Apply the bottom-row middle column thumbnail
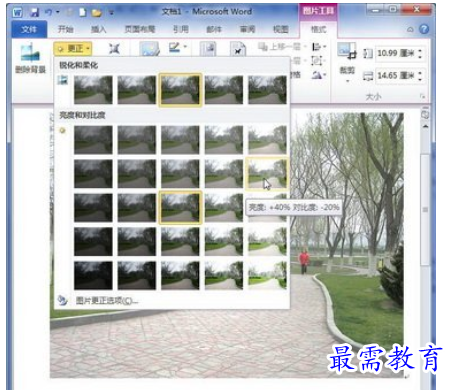Screen dimensions: 451x390 pos(180,275)
